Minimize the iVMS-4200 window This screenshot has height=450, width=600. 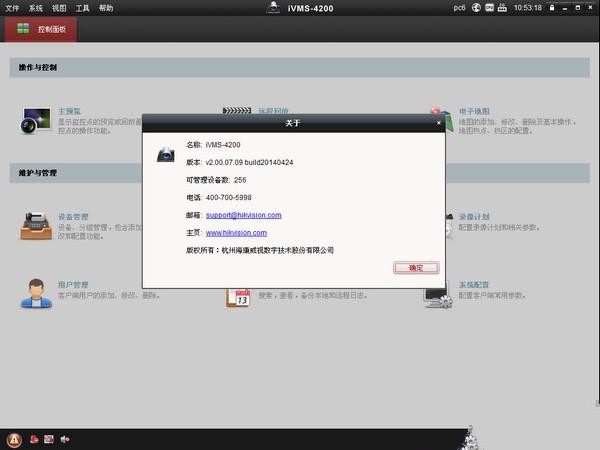565,8
